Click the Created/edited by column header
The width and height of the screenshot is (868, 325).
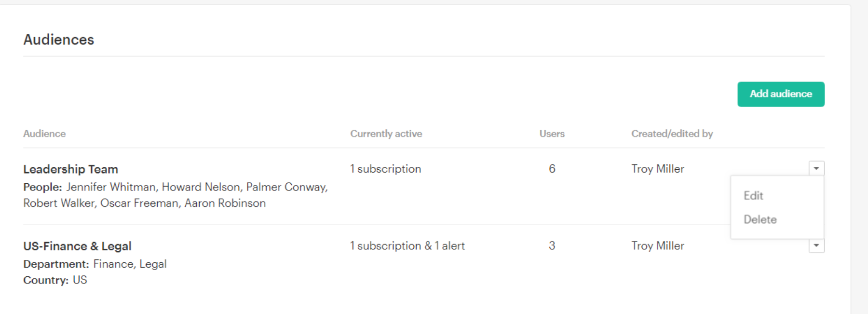click(x=672, y=134)
